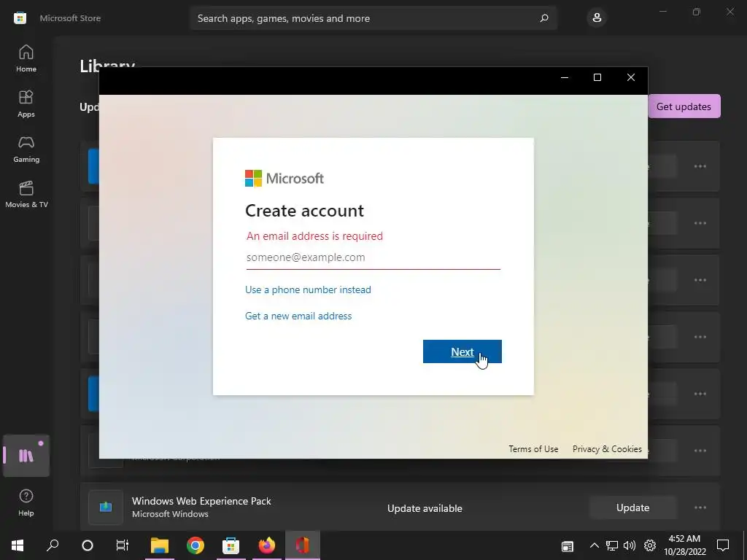Open the notification center
This screenshot has width=747, height=560.
tap(723, 545)
